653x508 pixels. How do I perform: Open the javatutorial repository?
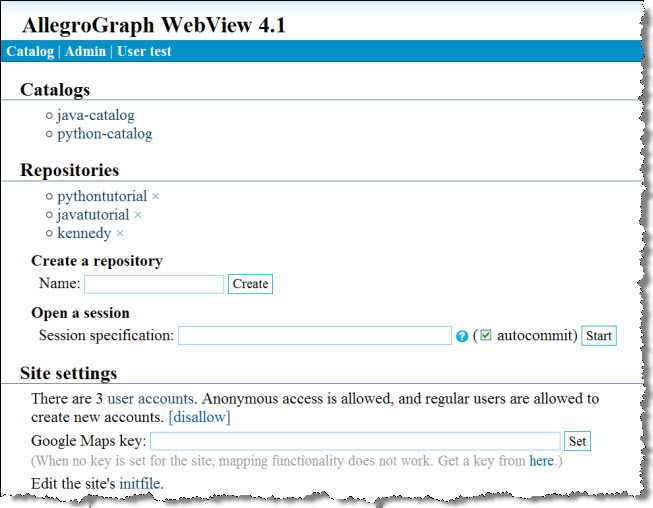coord(93,214)
